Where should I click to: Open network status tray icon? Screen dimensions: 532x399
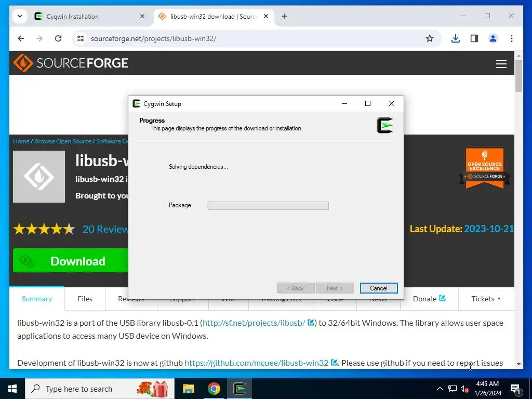point(453,389)
